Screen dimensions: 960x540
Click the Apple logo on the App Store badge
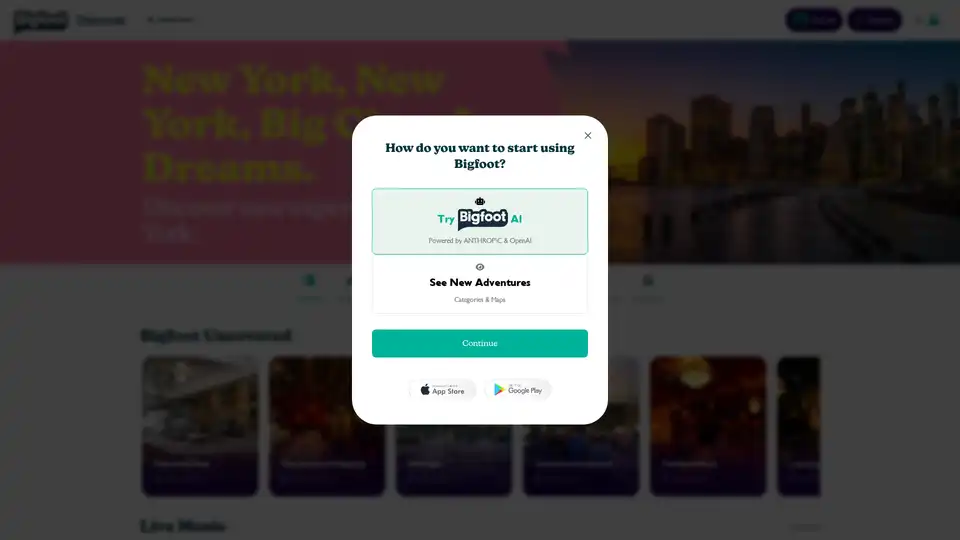tap(425, 390)
